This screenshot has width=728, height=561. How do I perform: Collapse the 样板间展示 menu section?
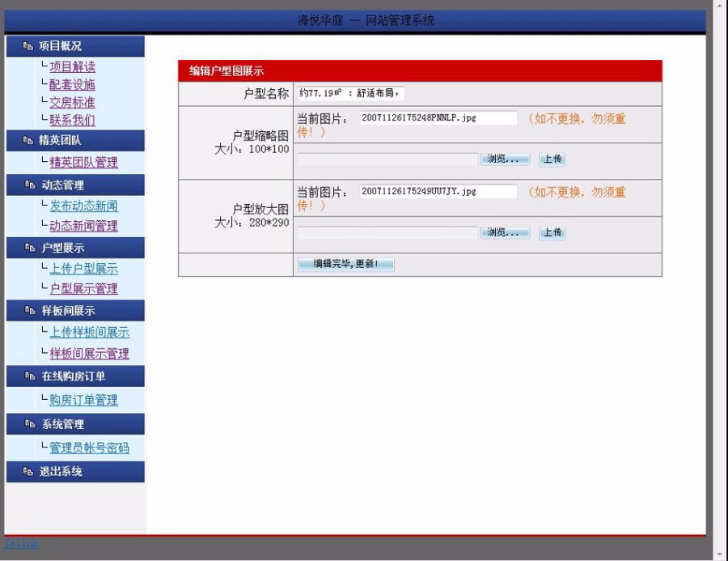pyautogui.click(x=75, y=311)
